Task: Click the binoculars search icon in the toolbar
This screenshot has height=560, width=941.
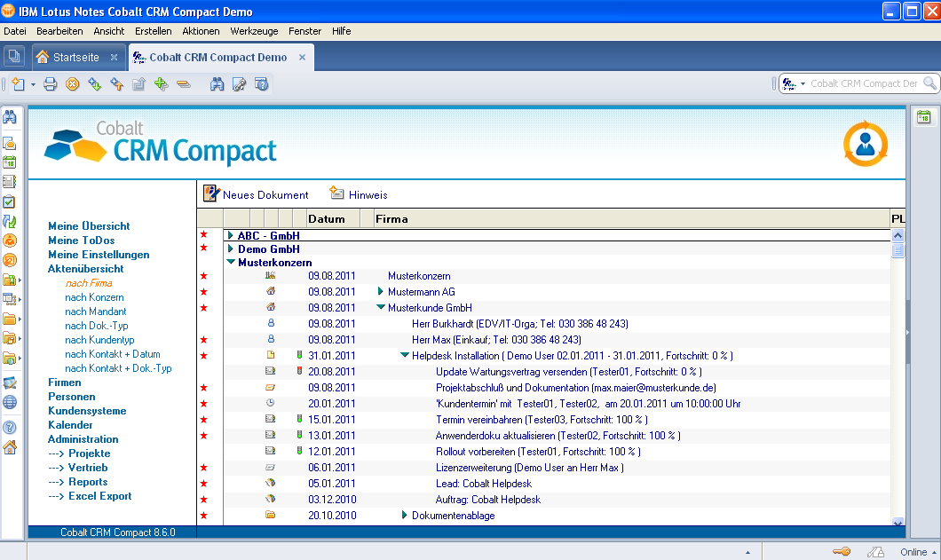Action: click(217, 84)
